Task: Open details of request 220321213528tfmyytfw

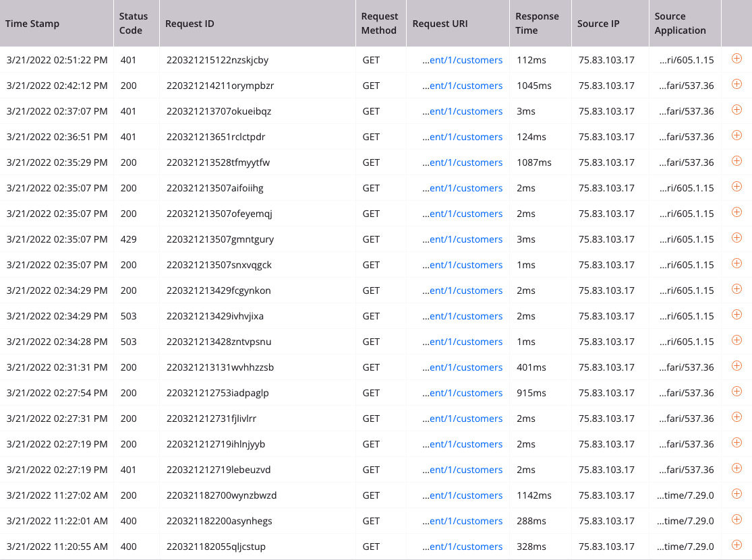Action: pyautogui.click(x=736, y=162)
